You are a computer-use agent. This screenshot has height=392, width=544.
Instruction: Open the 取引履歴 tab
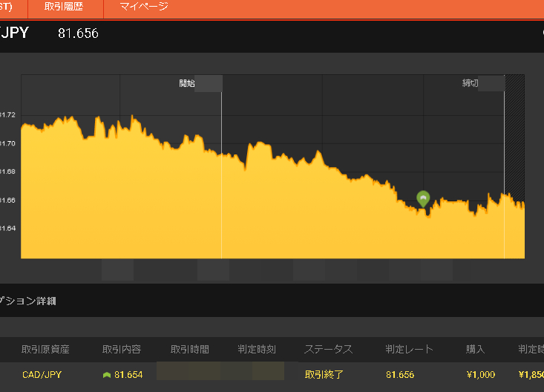pos(64,7)
